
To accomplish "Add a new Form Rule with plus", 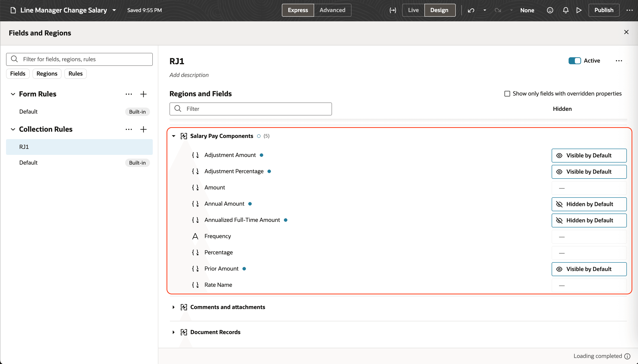I will (x=143, y=94).
